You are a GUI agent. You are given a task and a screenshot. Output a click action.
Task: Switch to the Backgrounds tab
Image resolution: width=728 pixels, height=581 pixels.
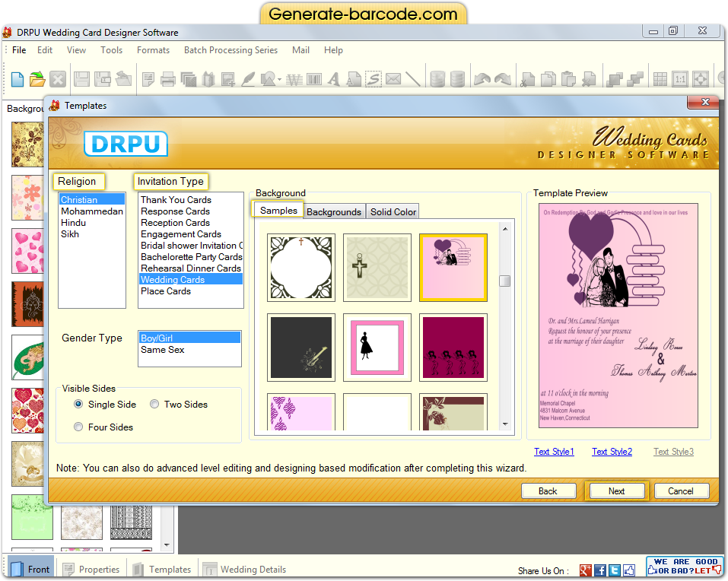pyautogui.click(x=334, y=211)
